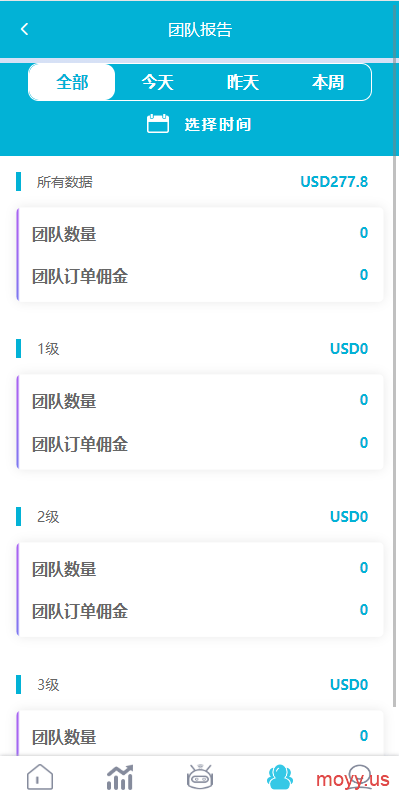Click the USD0 value beside 3级
Image resolution: width=399 pixels, height=794 pixels.
(x=349, y=685)
